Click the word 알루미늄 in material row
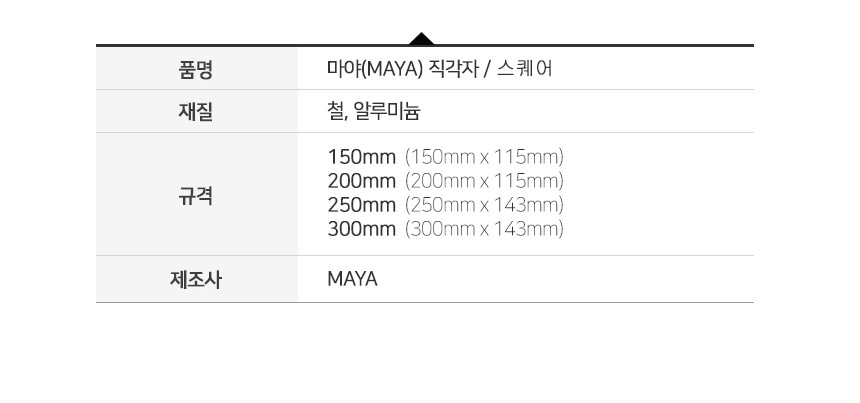The image size is (860, 403). tap(387, 112)
